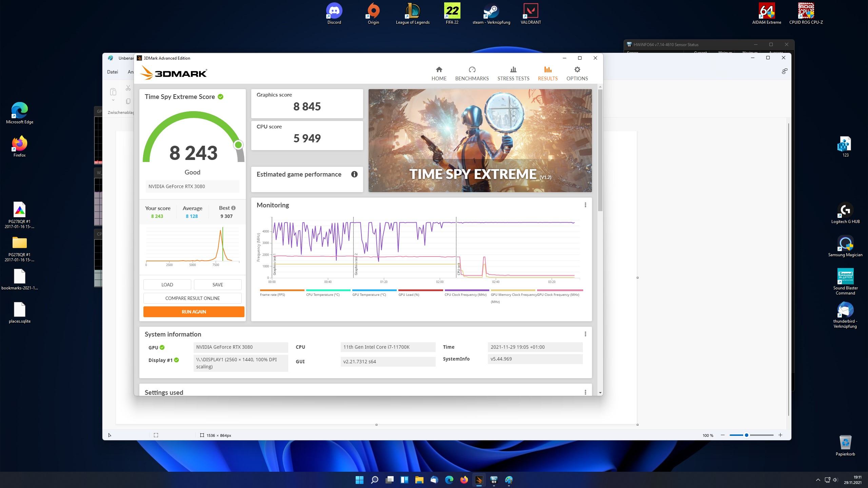Expand Settings used three-dot menu
The width and height of the screenshot is (868, 488).
click(x=585, y=392)
